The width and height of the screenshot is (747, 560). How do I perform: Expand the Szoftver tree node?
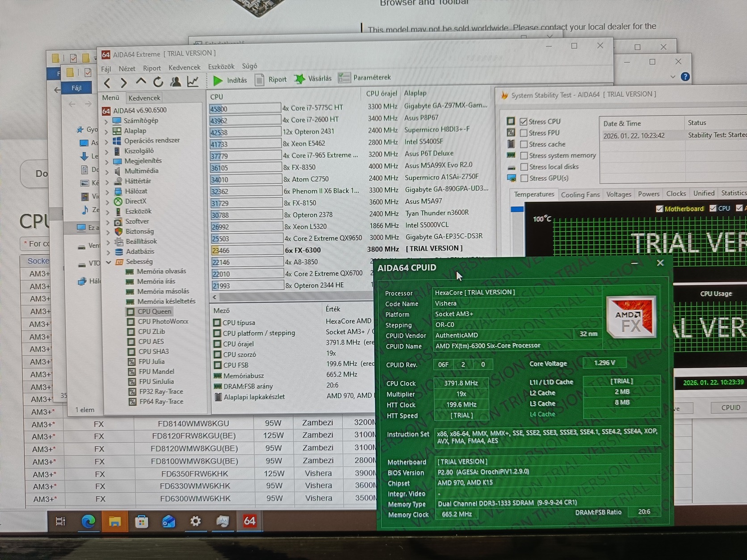coord(108,222)
